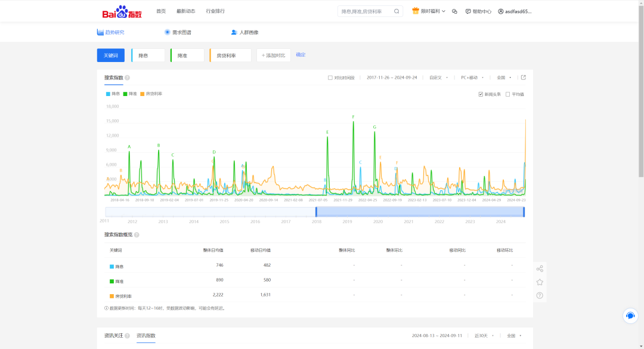The image size is (644, 349).
Task: Toggle 降息 series in chart legend
Action: pyautogui.click(x=113, y=94)
